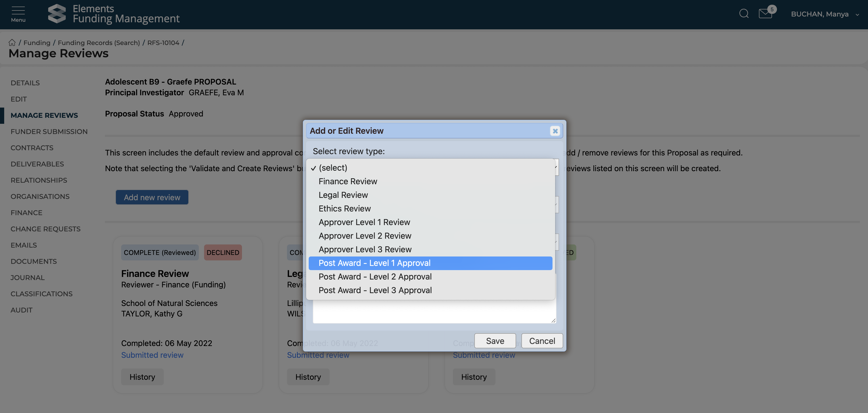Choose Post Award - Level 3 Approval
Screen dimensions: 868x413
[375, 290]
